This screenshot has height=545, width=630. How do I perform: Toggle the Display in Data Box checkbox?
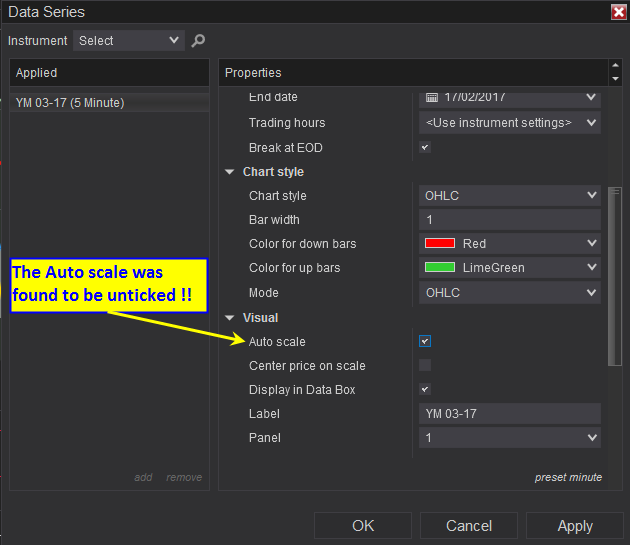(x=425, y=389)
